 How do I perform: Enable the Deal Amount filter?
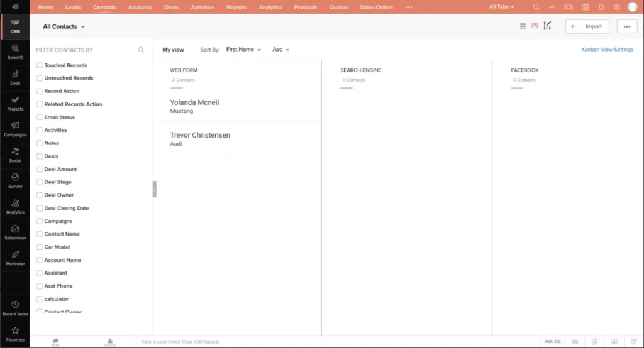coord(40,169)
